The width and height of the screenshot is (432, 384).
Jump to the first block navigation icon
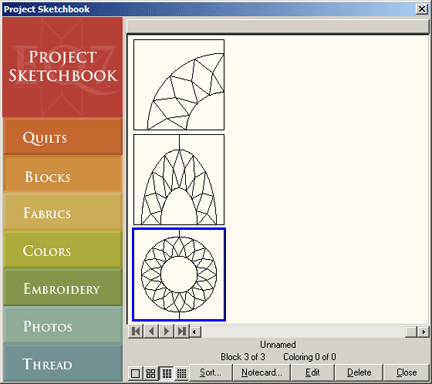[136, 331]
